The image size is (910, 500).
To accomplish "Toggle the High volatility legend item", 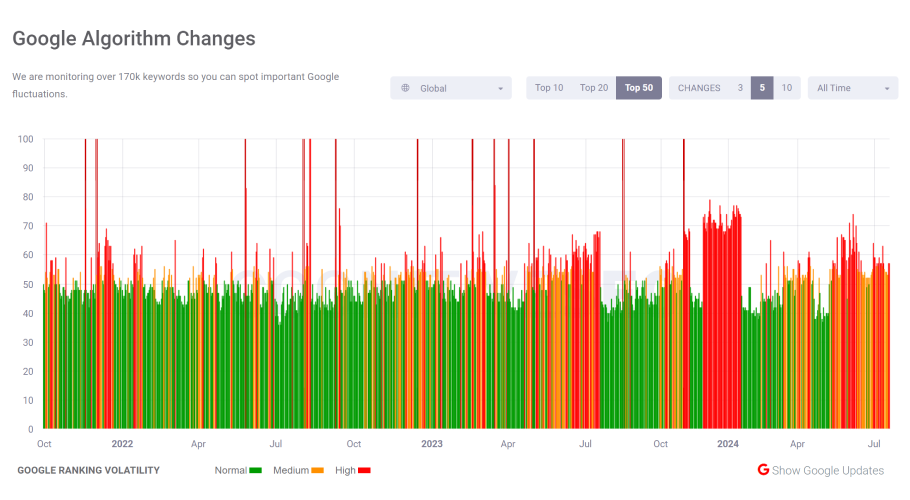I will [x=352, y=470].
